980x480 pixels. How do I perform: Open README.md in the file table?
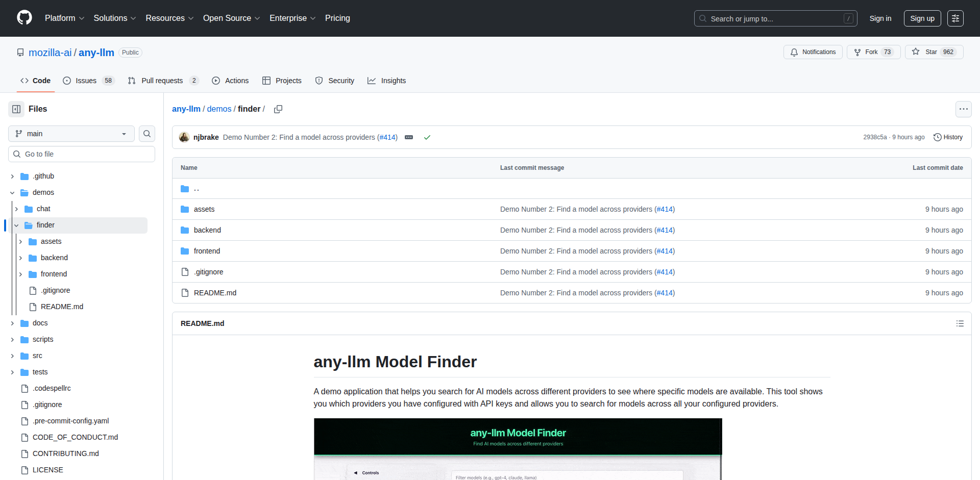coord(215,293)
